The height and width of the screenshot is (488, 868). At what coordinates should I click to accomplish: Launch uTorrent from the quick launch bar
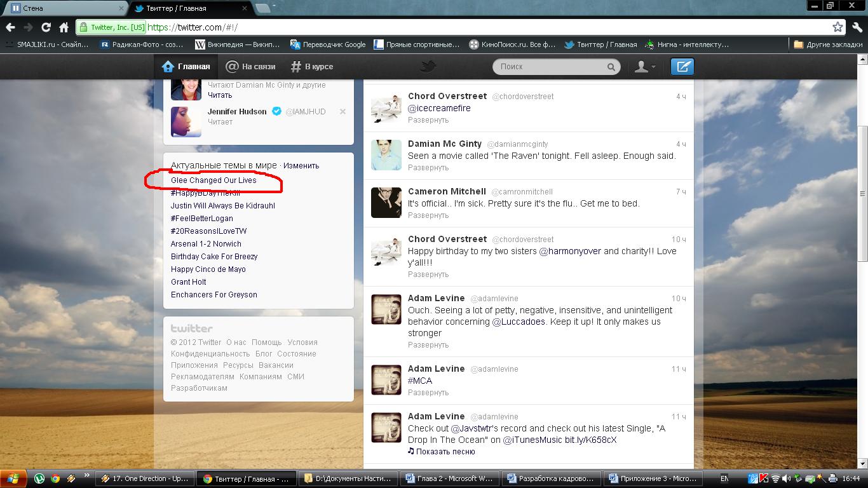[39, 478]
